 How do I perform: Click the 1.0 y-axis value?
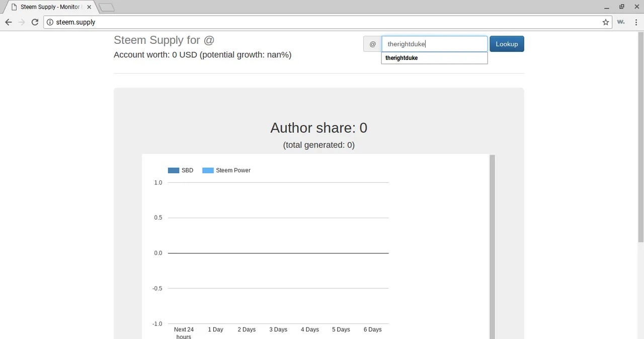click(158, 182)
